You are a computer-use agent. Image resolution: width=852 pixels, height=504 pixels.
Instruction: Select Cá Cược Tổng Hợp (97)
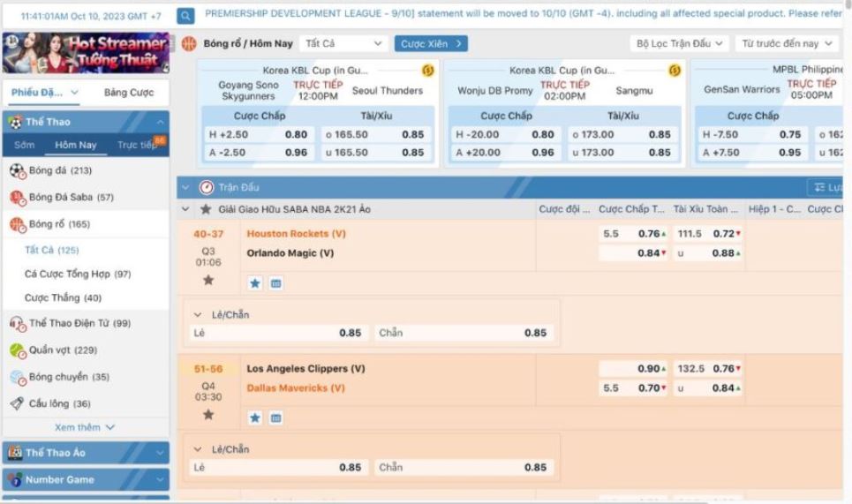(x=78, y=275)
